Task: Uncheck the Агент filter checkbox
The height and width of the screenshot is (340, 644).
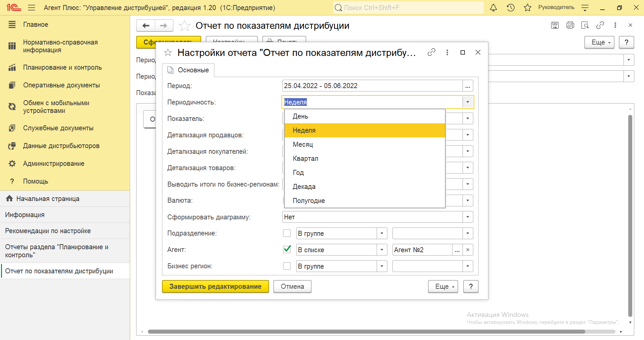Action: (x=287, y=250)
